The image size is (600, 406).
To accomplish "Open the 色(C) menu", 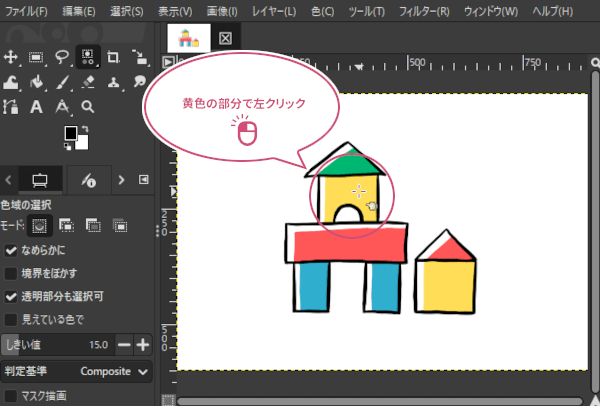I will pos(322,11).
